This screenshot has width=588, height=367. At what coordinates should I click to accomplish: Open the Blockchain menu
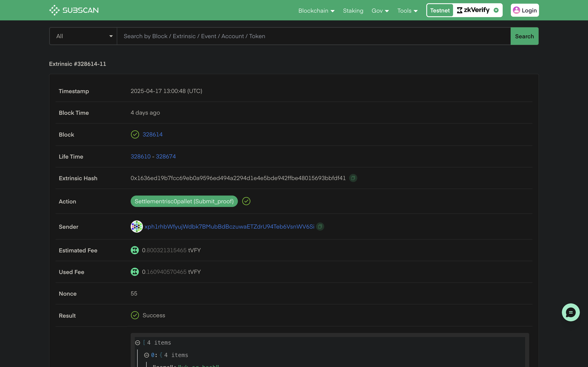click(316, 11)
